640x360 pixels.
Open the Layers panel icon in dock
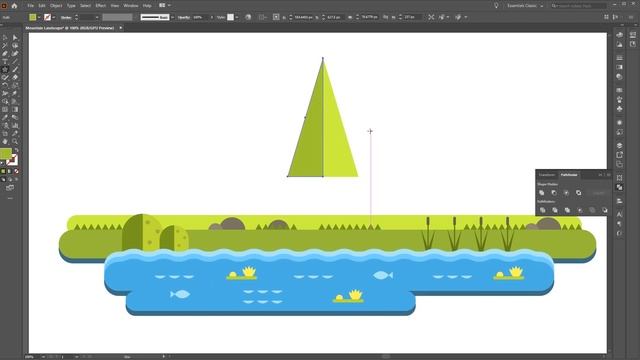click(620, 146)
